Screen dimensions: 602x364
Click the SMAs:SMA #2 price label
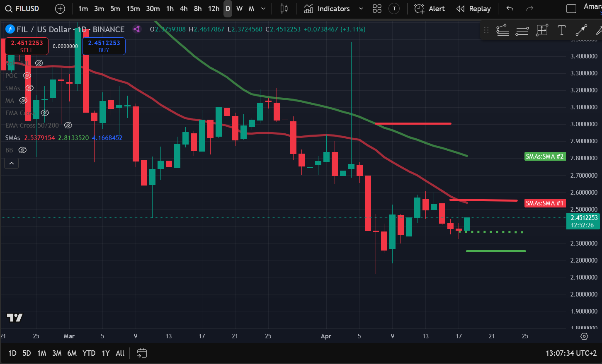pos(545,157)
